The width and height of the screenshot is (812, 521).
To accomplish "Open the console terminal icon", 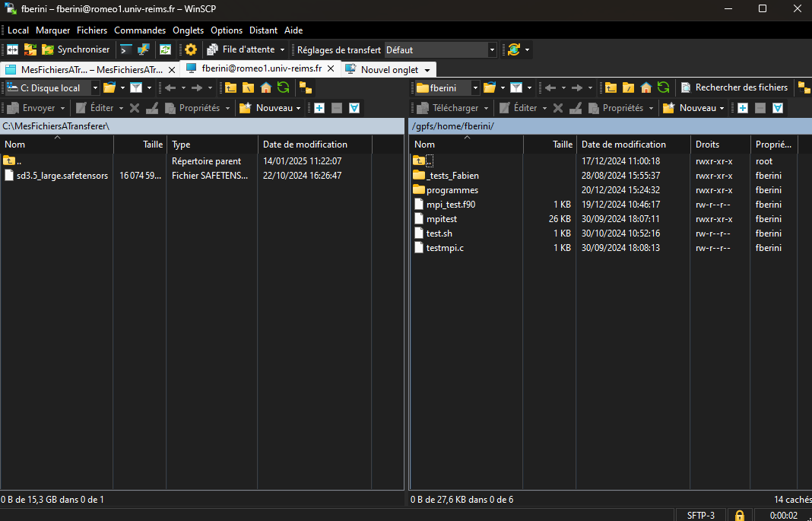I will pos(126,49).
